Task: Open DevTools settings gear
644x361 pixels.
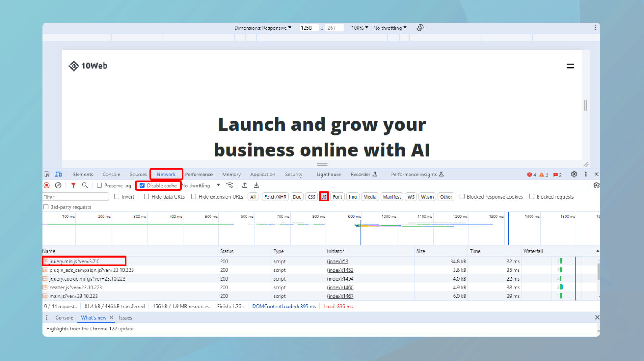Action: (x=574, y=174)
